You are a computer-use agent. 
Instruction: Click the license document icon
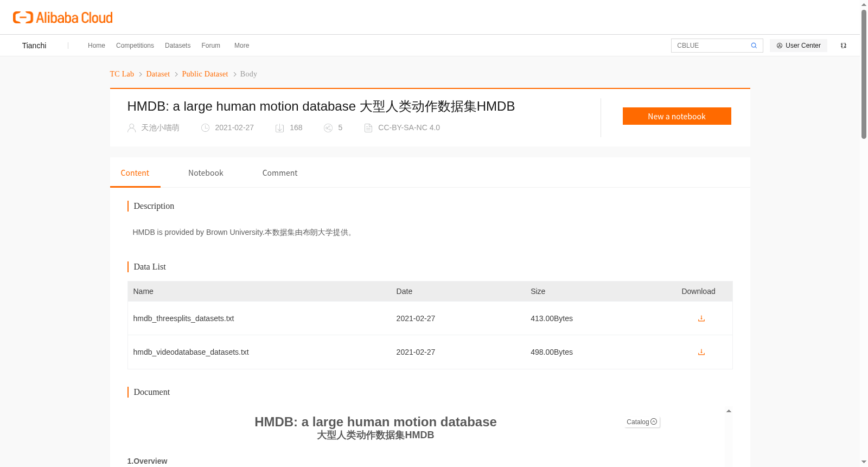click(368, 128)
